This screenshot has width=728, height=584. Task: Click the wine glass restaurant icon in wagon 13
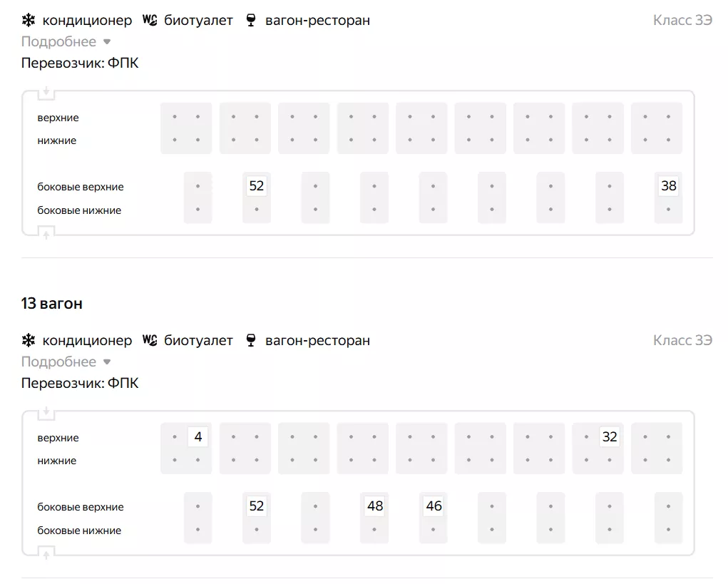[x=250, y=340]
